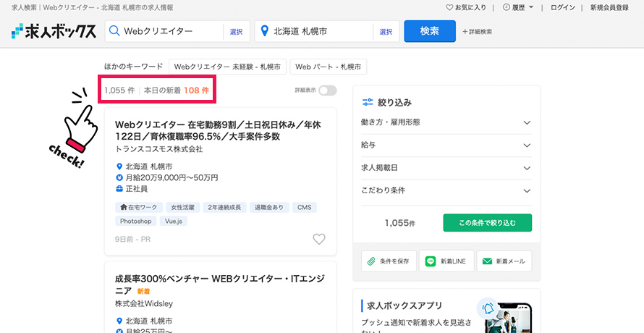Image resolution: width=644 pixels, height=333 pixels.
Task: Click the 2年連続成長 tag
Action: coord(224,208)
